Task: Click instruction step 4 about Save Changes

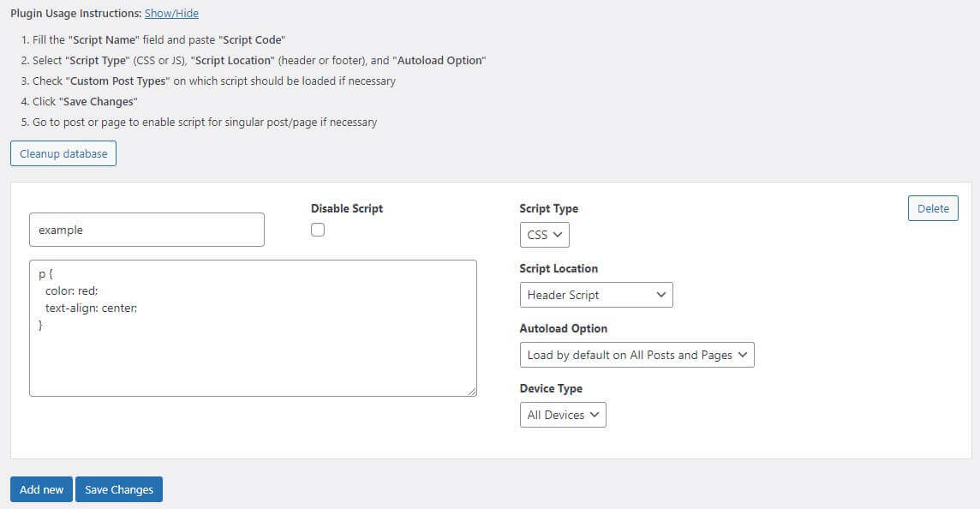Action: (86, 101)
